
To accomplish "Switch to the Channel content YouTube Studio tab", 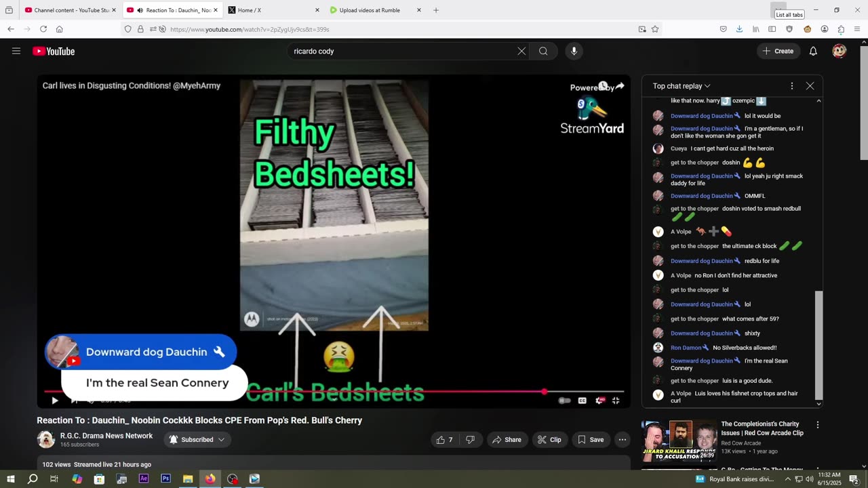I will click(x=71, y=10).
